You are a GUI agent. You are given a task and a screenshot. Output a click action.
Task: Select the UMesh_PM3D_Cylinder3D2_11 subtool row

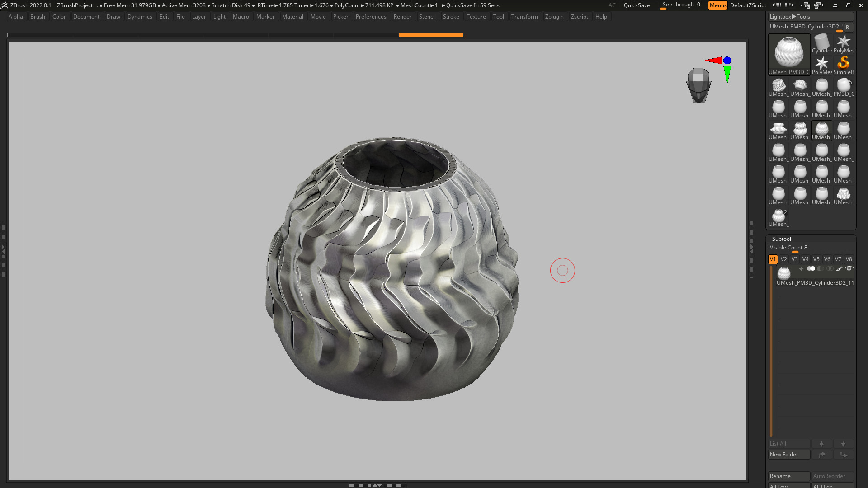815,276
